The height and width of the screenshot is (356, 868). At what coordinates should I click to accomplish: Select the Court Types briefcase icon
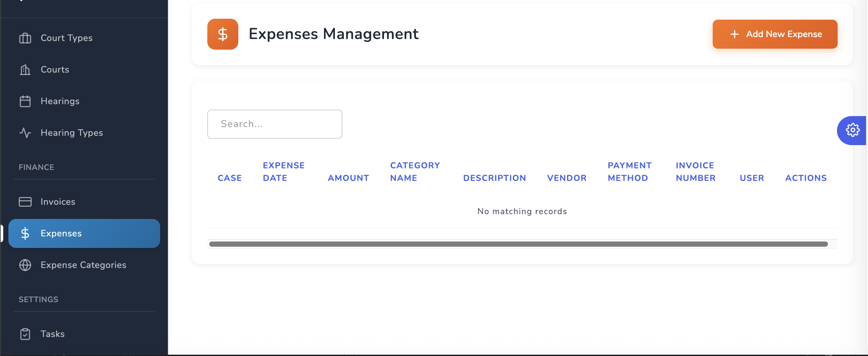click(x=25, y=38)
